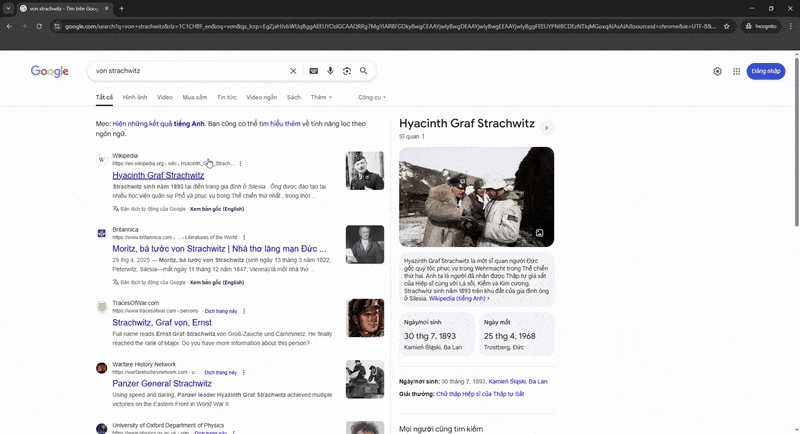
Task: Click the Ngày mất 25 thg 4, 1968 card
Action: (x=516, y=334)
